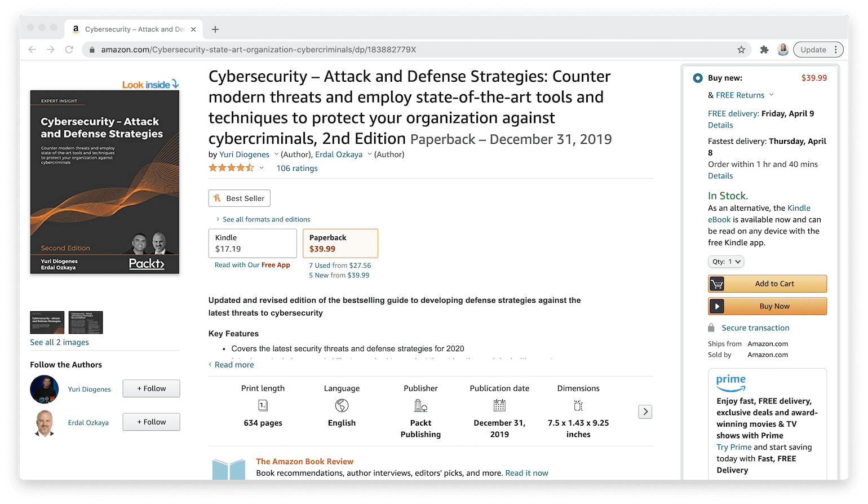Choose the Kindle format option

(x=253, y=243)
